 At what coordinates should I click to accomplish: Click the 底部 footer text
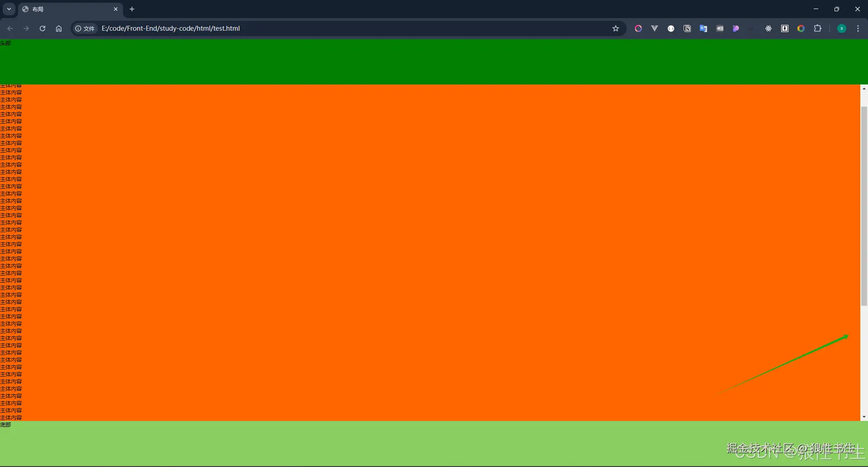5,425
